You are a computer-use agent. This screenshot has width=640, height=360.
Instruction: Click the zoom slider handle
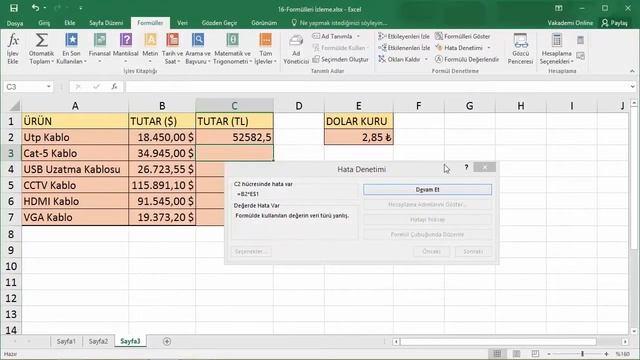[582, 354]
